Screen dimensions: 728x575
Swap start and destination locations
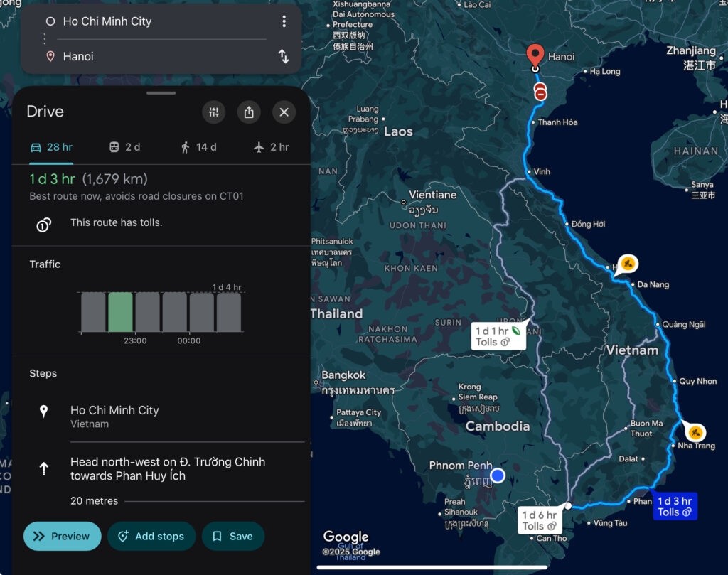coord(284,57)
